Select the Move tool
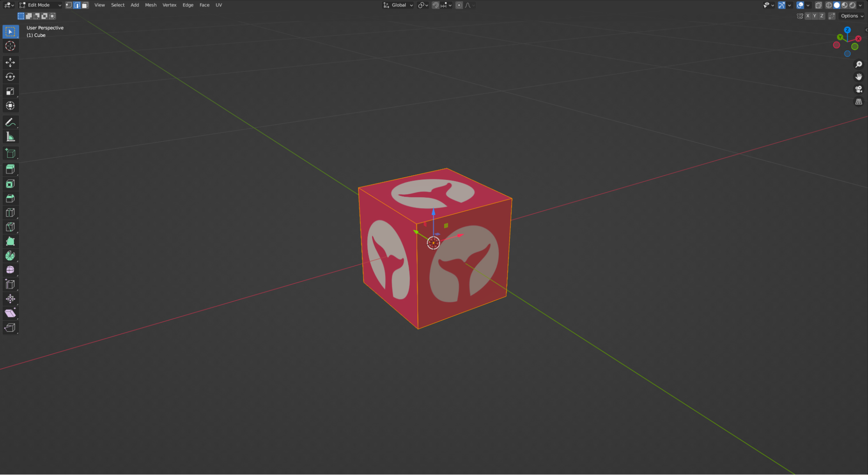Image resolution: width=868 pixels, height=475 pixels. pos(10,63)
